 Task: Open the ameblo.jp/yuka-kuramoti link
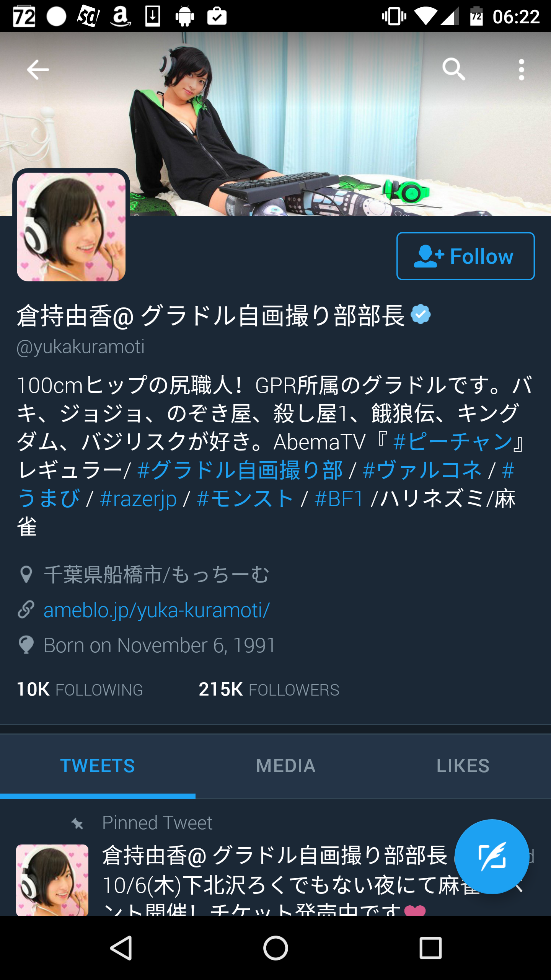tap(156, 610)
